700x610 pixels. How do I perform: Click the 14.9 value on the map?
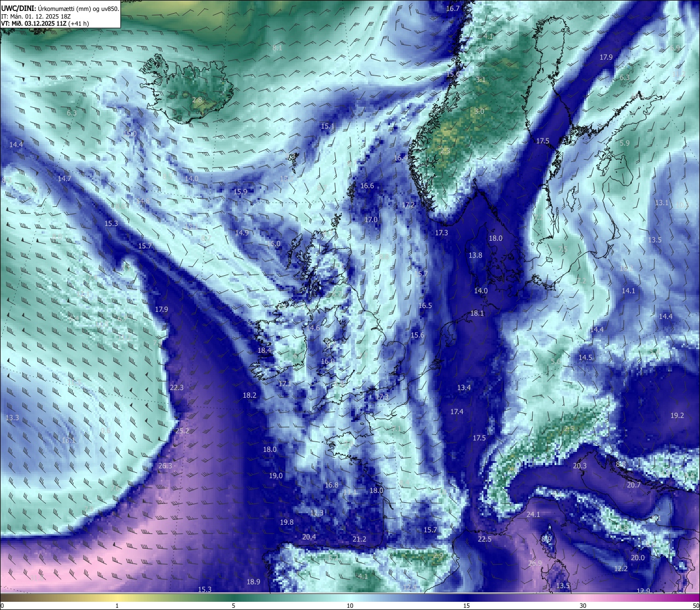tap(242, 233)
